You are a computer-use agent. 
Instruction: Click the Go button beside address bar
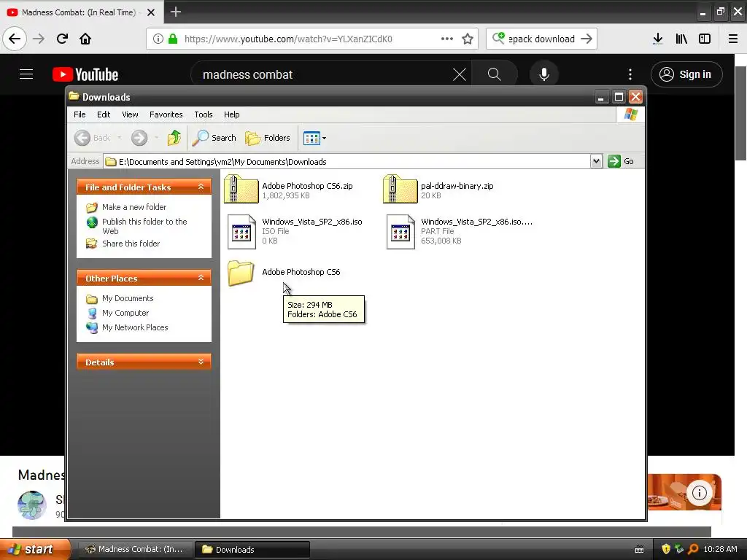point(621,161)
